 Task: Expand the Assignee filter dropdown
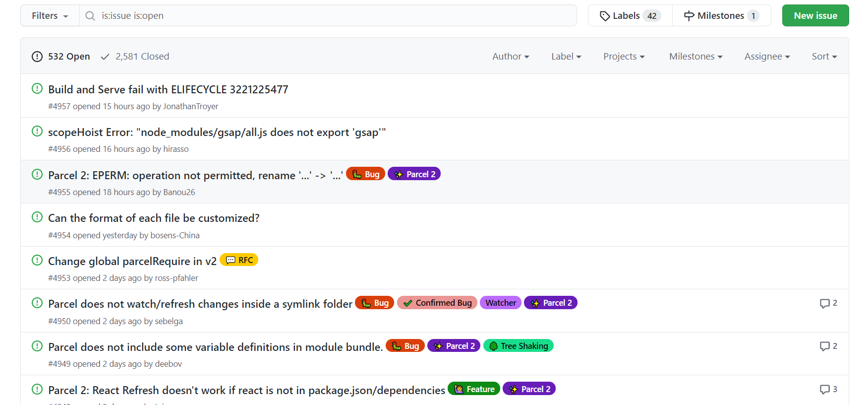click(x=767, y=57)
